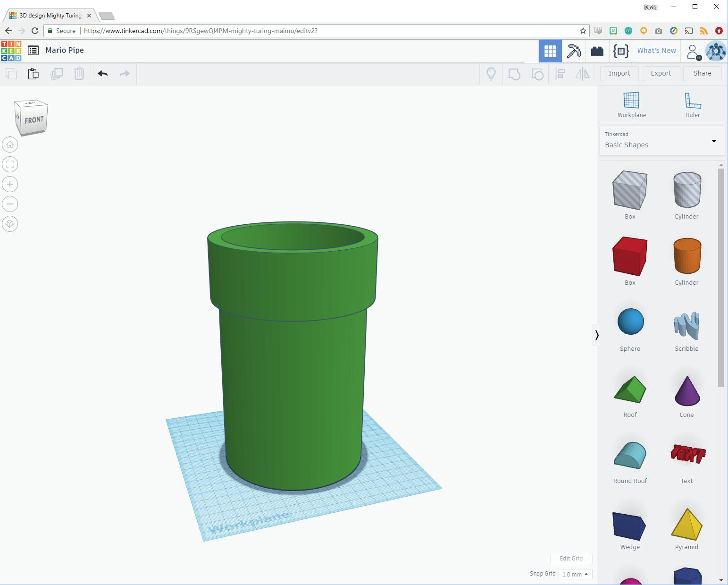Image resolution: width=728 pixels, height=585 pixels.
Task: Close the 3D design browser tab
Action: (x=89, y=16)
